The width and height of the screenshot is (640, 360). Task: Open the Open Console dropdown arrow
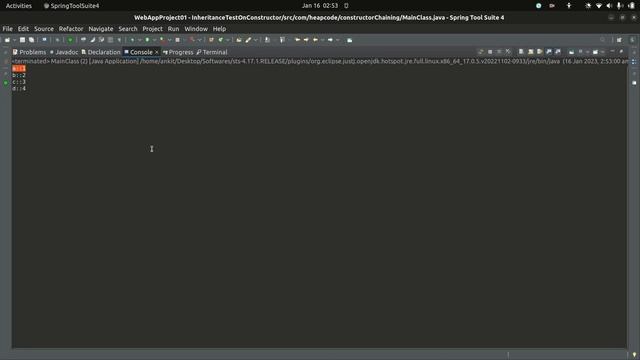[x=603, y=52]
